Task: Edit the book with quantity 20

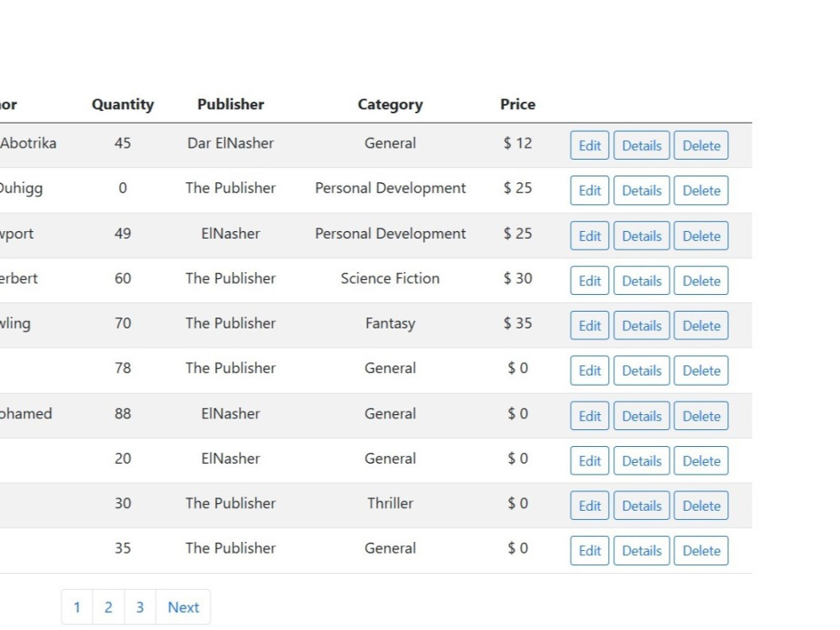Action: [x=590, y=460]
